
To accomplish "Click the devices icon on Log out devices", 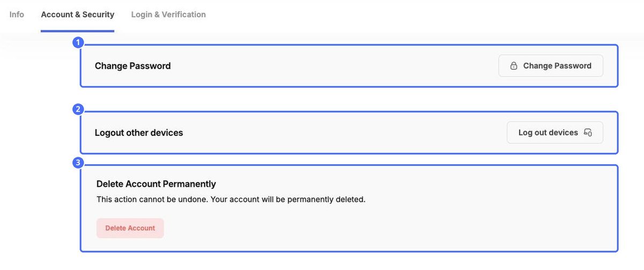I will point(588,133).
